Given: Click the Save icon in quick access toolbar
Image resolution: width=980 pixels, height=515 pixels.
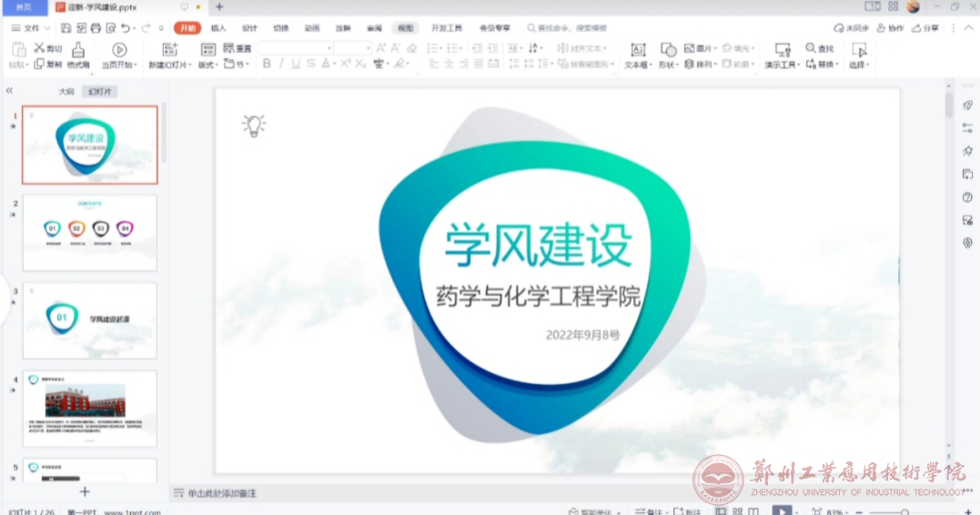Looking at the screenshot, I should click(66, 28).
